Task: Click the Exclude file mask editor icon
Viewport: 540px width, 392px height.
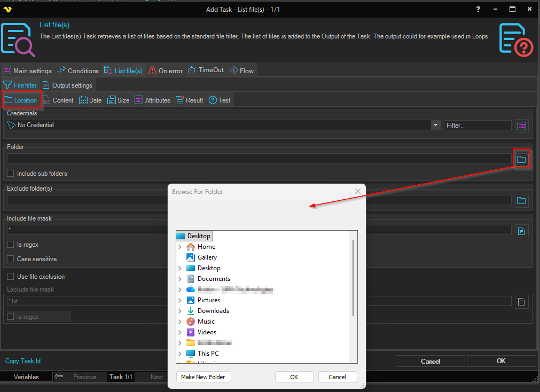Action: click(521, 302)
